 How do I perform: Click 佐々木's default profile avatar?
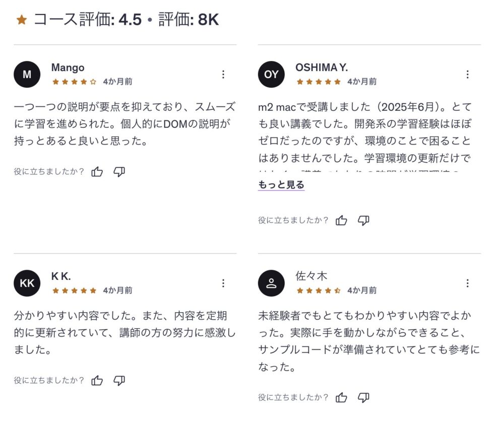tap(271, 283)
